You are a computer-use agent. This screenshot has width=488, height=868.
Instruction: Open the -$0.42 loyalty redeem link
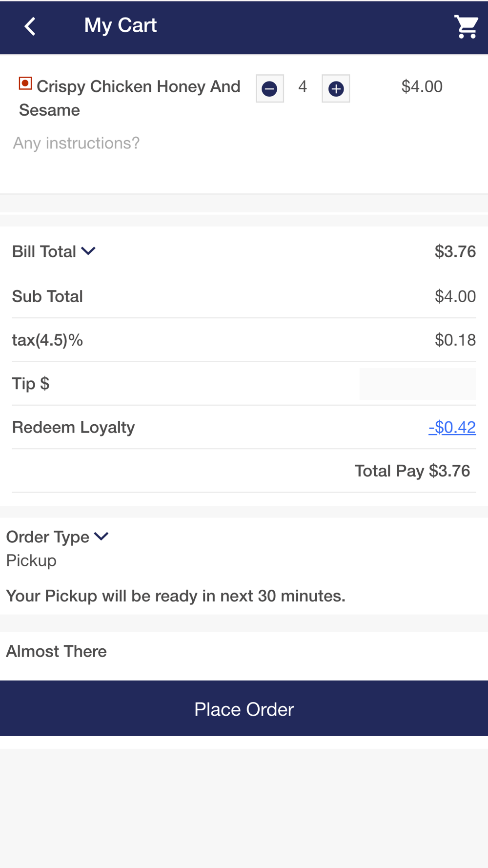tap(452, 427)
